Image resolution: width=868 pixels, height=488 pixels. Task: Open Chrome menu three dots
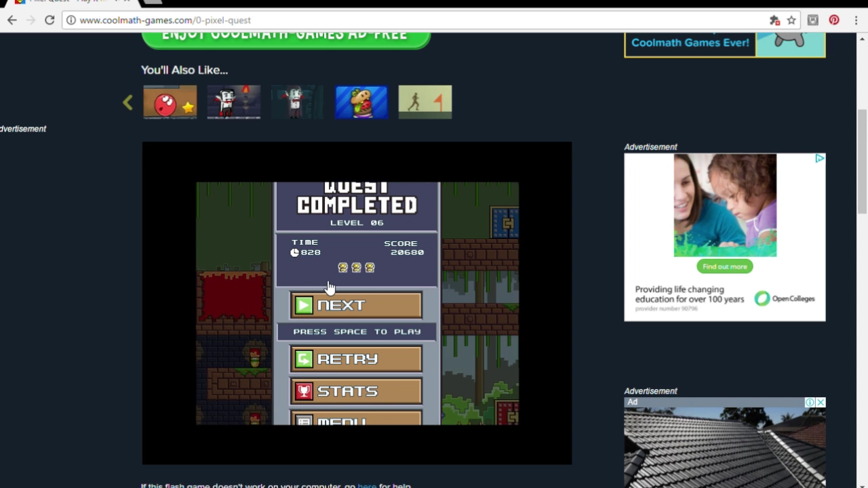point(855,20)
